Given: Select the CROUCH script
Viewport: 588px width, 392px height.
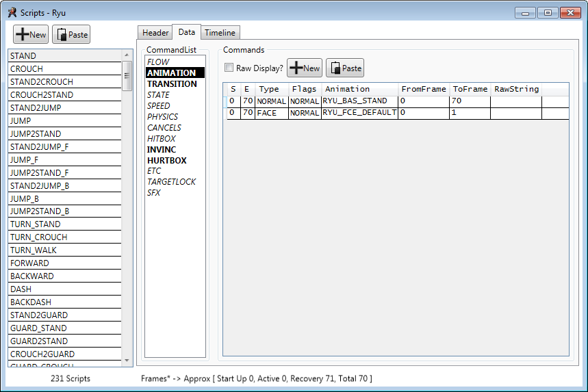Looking at the screenshot, I should (27, 69).
